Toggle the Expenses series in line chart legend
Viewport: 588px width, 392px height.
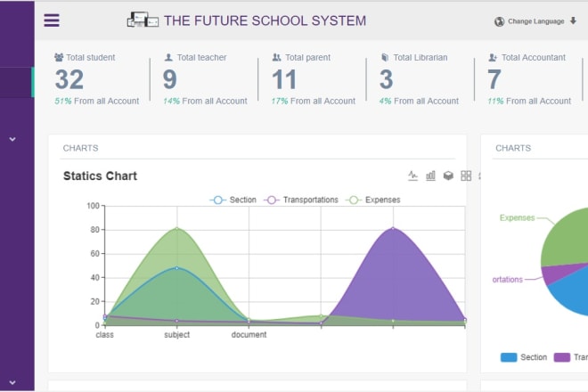[x=373, y=200]
